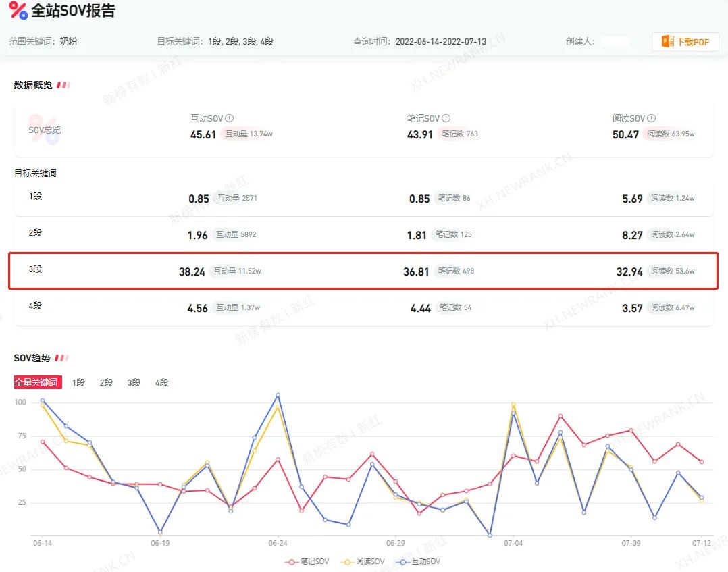Toggle 互动SOV series in chart legend
Screen dimensions: 728x572
tap(419, 561)
